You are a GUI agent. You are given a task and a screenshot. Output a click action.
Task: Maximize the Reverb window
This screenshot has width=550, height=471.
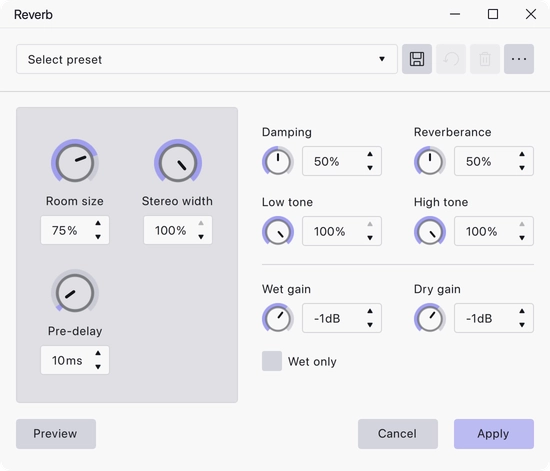(493, 14)
